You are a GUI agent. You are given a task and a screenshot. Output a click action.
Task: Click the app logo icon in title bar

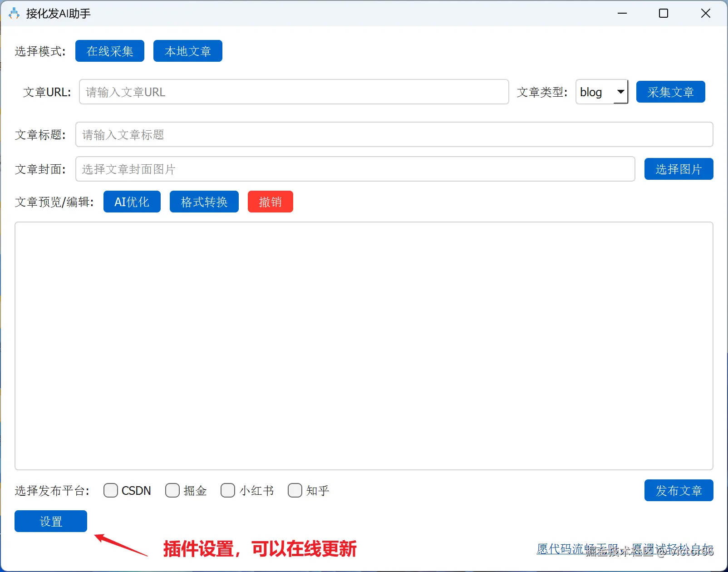coord(14,14)
